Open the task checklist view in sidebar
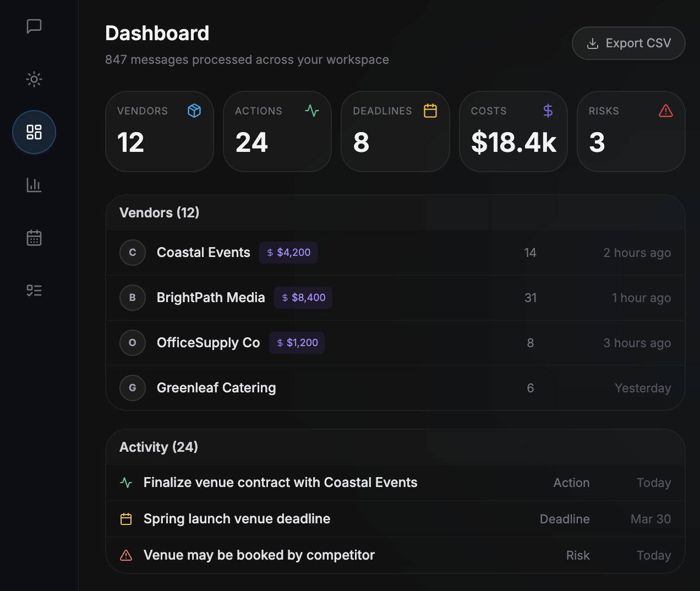Viewport: 700px width, 591px height. pos(34,290)
